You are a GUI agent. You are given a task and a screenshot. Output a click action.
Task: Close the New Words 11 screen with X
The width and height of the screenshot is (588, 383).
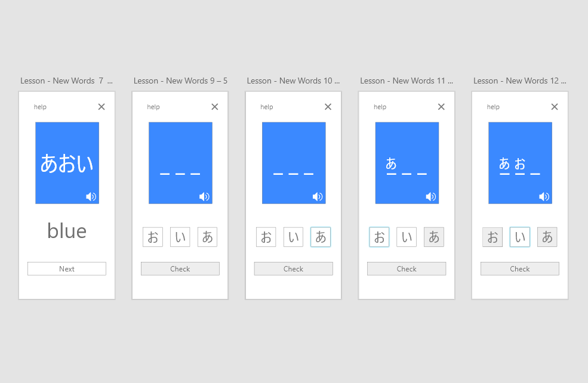(x=441, y=107)
